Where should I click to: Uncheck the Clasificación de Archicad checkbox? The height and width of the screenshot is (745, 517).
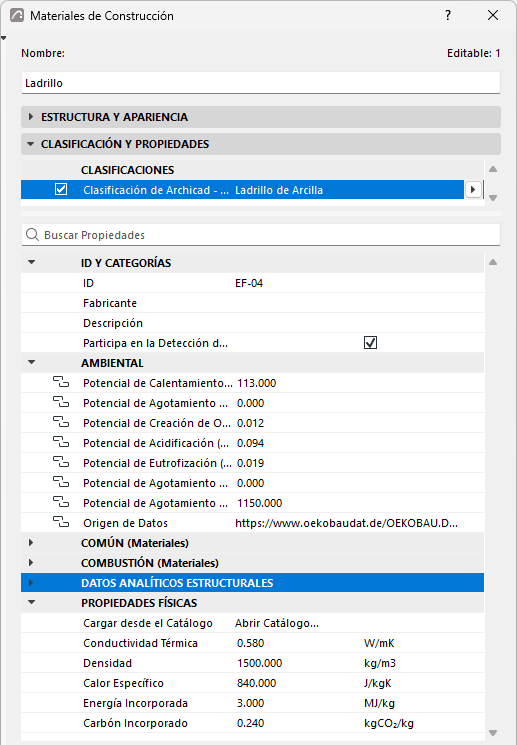(61, 189)
